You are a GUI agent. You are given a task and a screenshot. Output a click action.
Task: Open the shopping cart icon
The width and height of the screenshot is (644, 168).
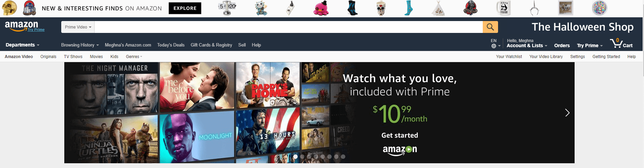tap(621, 43)
